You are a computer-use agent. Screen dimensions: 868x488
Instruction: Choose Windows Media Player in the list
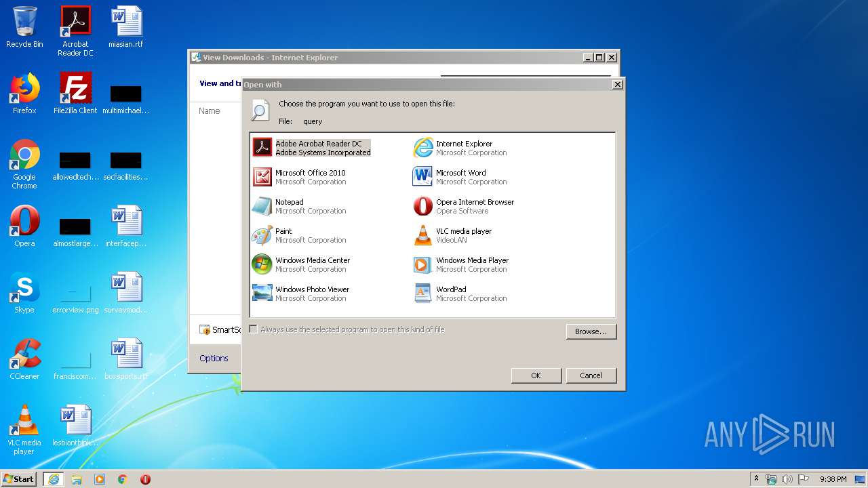tap(461, 264)
